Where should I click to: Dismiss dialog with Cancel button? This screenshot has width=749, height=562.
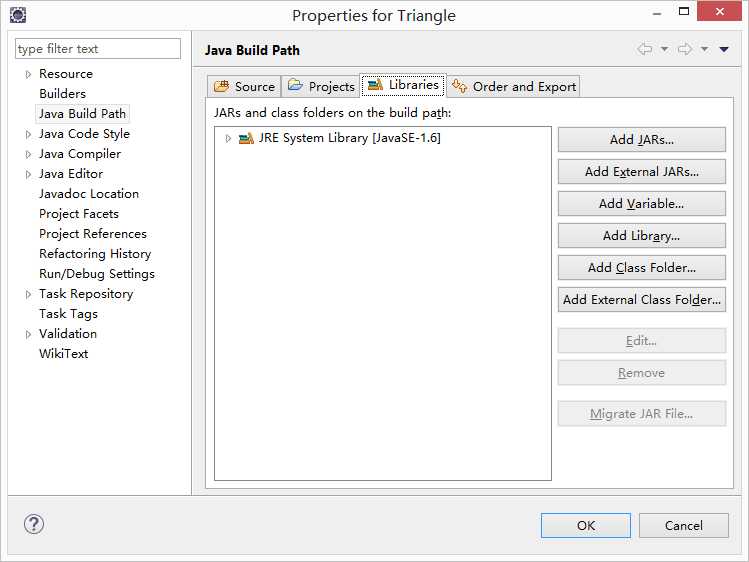pos(684,525)
